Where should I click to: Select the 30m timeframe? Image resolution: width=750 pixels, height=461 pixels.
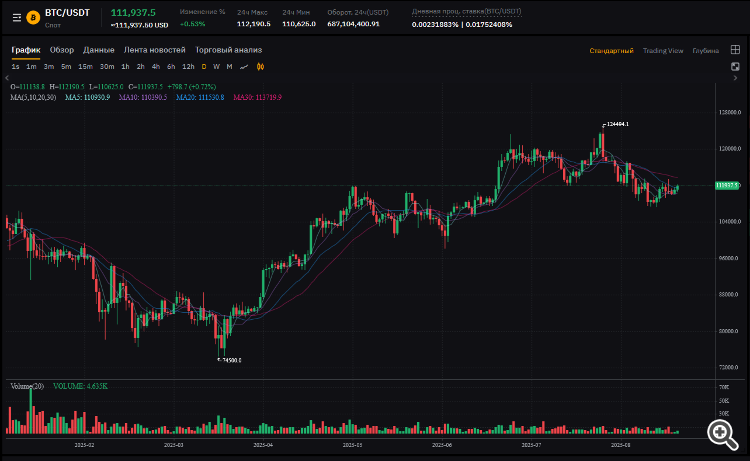tap(107, 66)
